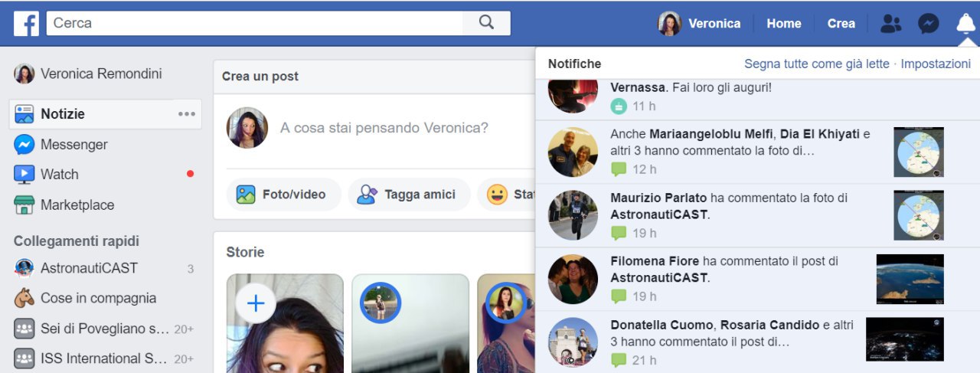Open Cose in compagnia shortcut

98,298
